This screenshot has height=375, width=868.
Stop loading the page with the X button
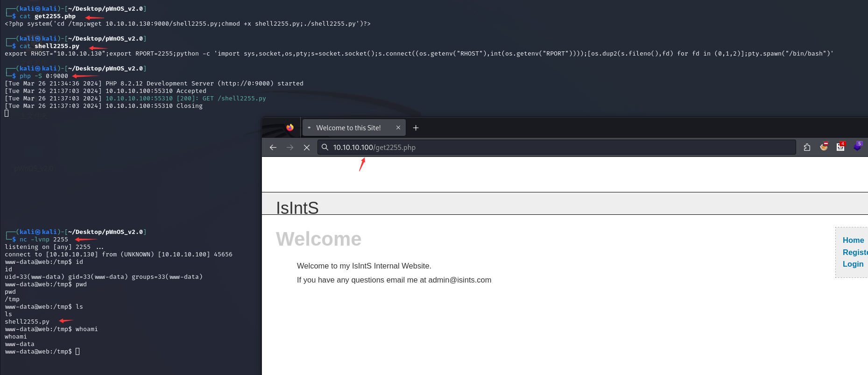pyautogui.click(x=307, y=147)
